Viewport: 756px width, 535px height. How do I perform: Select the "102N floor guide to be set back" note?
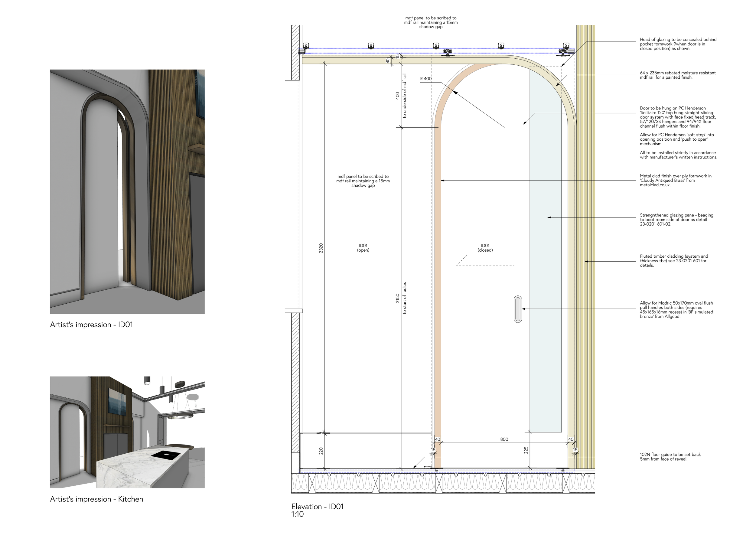coord(670,457)
